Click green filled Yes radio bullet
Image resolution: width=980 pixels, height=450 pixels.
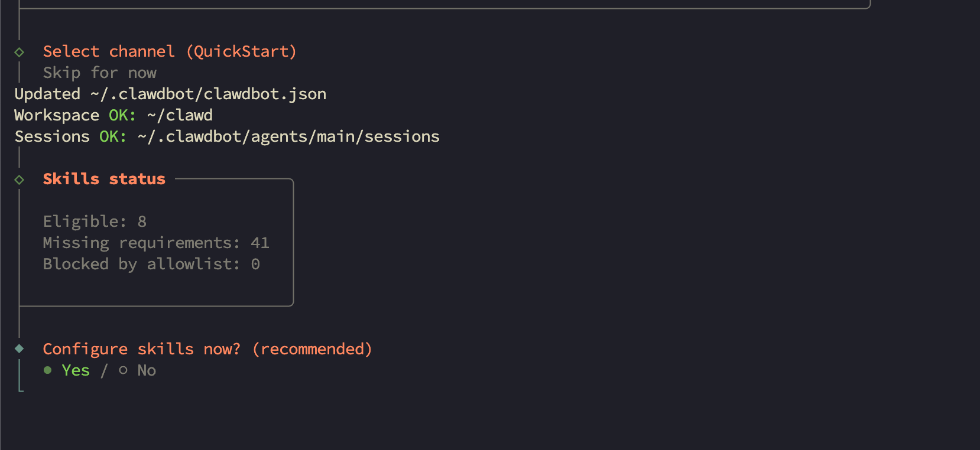[48, 370]
